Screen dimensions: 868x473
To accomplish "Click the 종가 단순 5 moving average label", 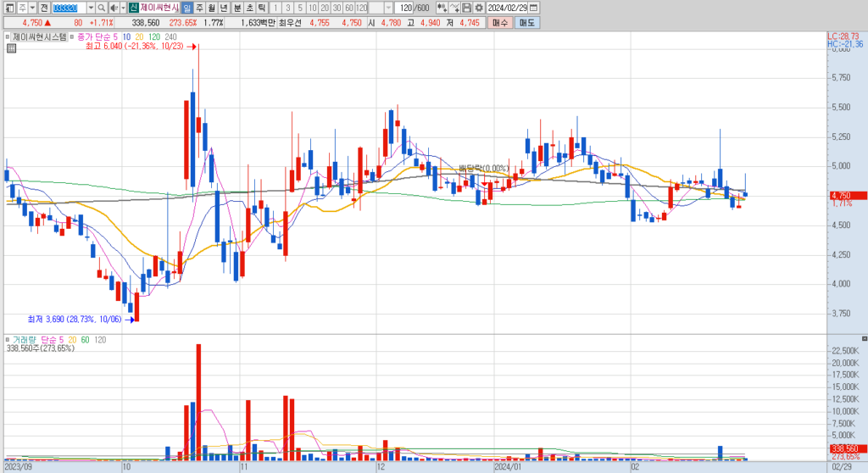I will click(x=97, y=37).
